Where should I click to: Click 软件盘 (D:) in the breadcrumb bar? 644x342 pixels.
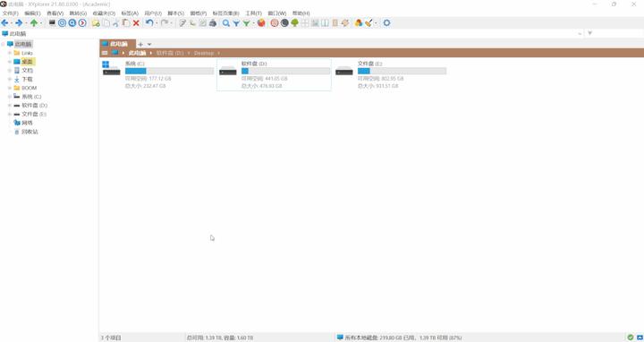(170, 53)
